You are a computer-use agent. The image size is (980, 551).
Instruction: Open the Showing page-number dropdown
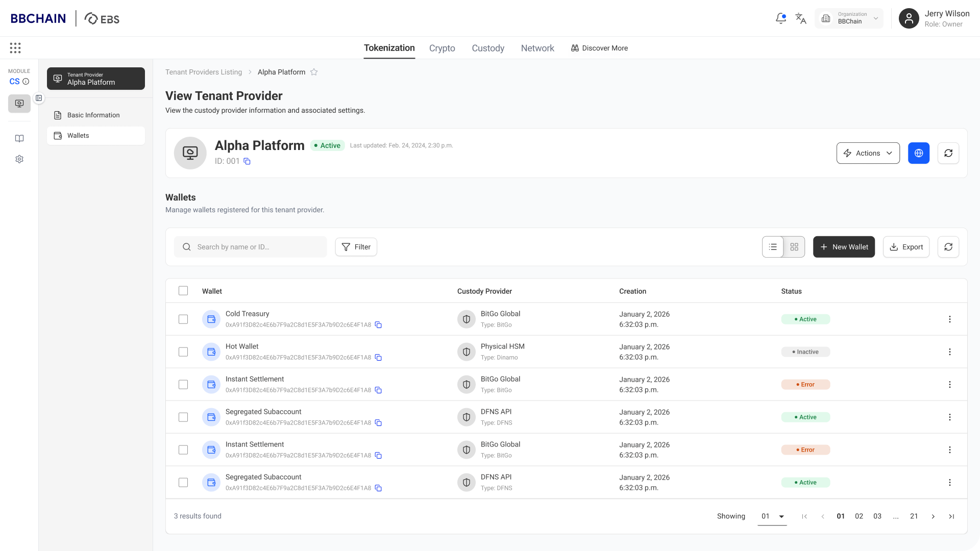click(x=772, y=516)
